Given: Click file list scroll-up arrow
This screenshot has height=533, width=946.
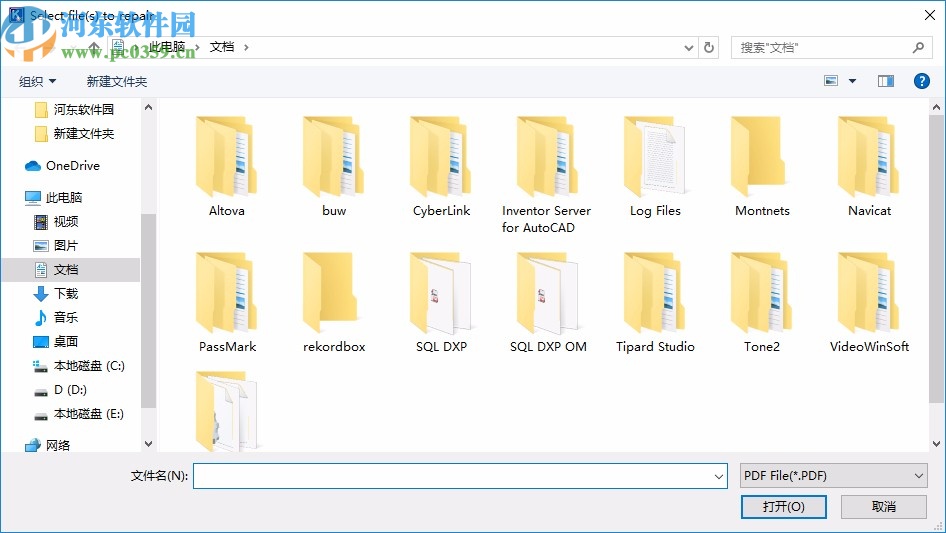Looking at the screenshot, I should (x=936, y=107).
